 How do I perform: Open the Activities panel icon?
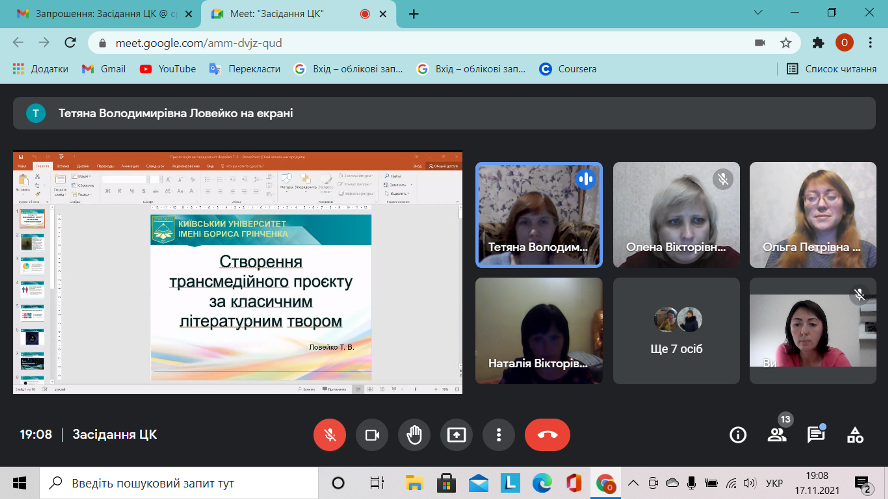tap(855, 435)
